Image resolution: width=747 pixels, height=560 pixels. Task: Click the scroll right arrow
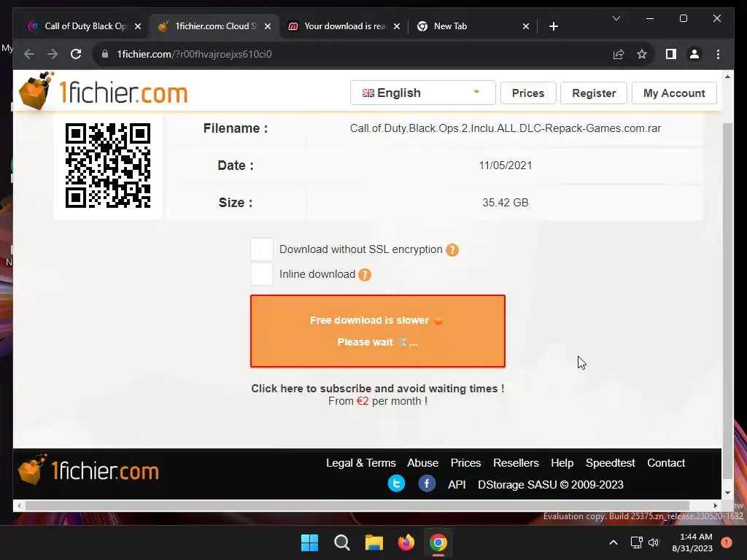pos(715,506)
